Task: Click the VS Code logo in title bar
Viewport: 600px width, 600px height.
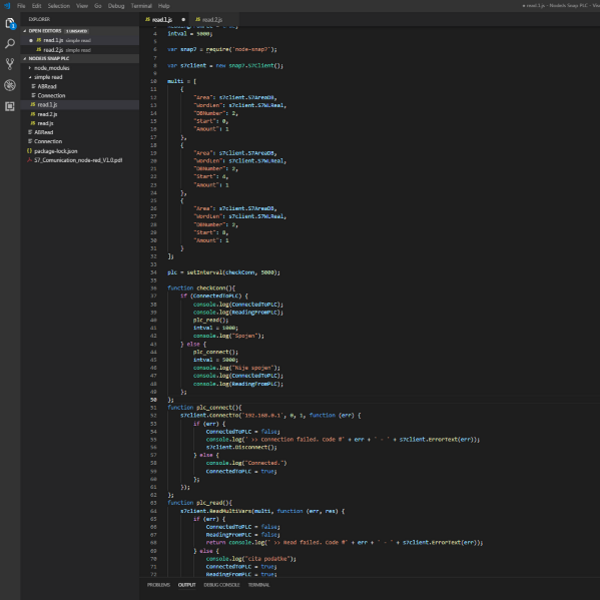Action: (6, 6)
